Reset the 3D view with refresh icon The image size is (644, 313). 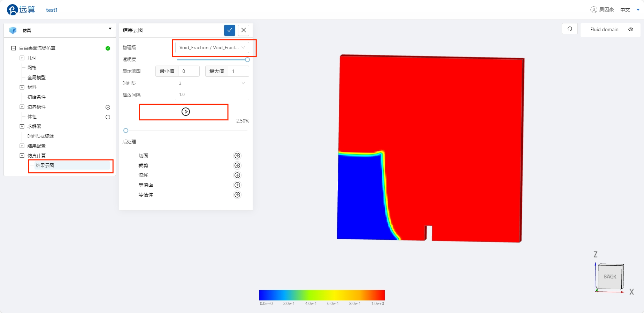coord(570,29)
